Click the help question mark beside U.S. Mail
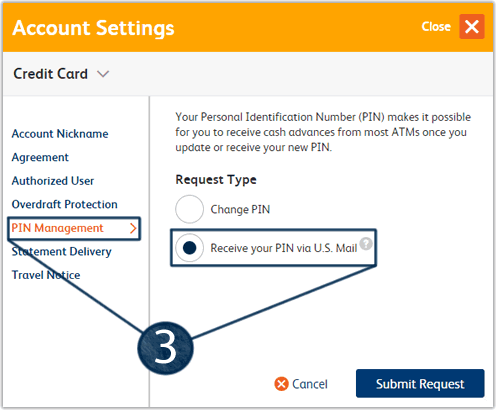 coord(366,244)
